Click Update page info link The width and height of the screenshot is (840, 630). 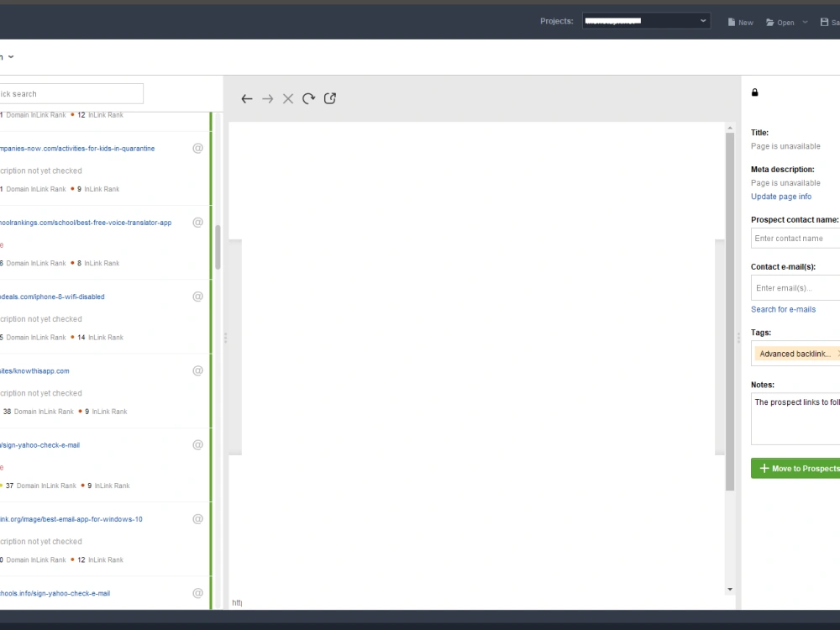coord(781,197)
